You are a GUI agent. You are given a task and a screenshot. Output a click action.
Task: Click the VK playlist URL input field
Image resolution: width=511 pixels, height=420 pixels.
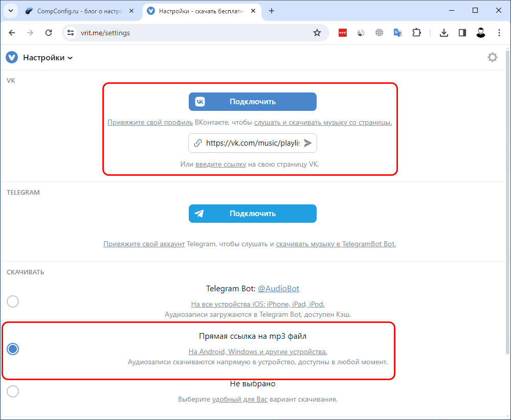point(253,143)
